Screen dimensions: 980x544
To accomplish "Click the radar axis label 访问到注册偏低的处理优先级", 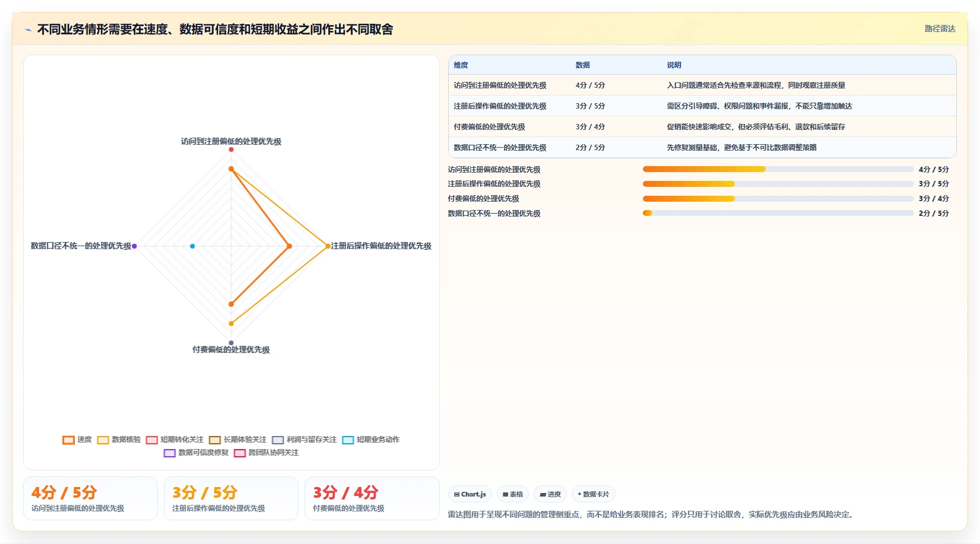I will [231, 141].
